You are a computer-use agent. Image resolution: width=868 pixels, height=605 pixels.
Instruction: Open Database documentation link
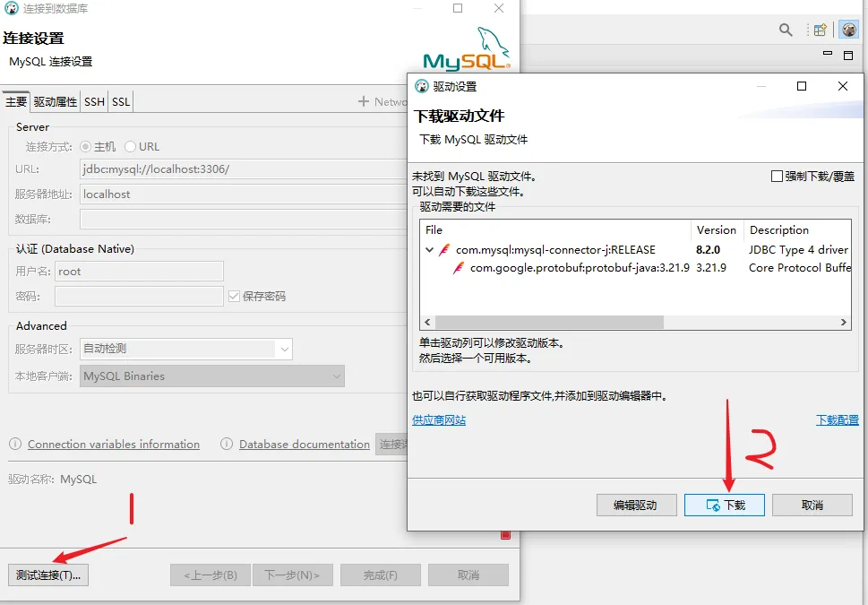305,445
